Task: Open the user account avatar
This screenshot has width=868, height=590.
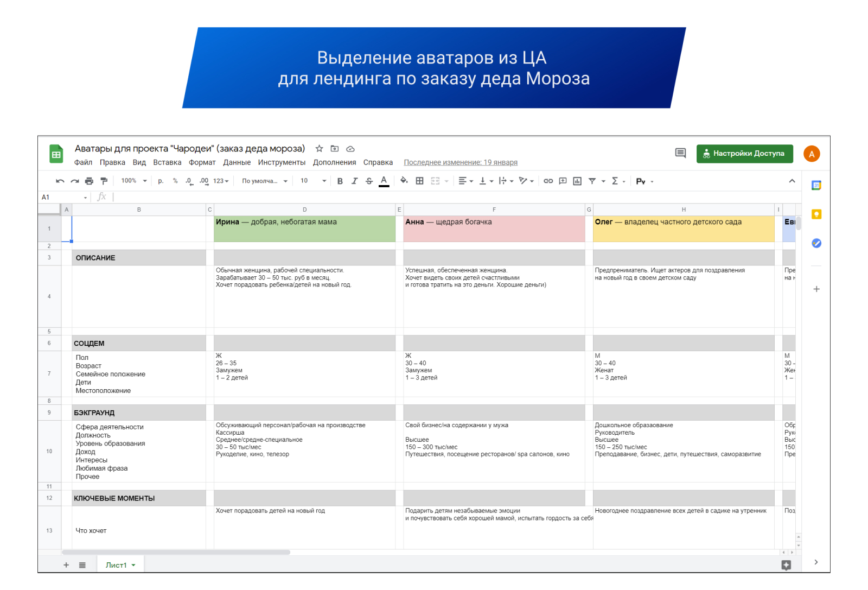Action: (812, 154)
